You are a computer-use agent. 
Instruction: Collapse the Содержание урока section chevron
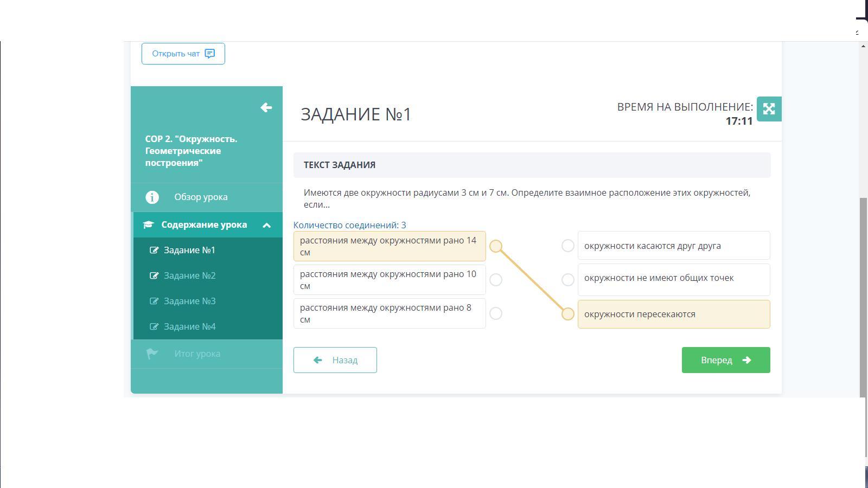click(266, 225)
